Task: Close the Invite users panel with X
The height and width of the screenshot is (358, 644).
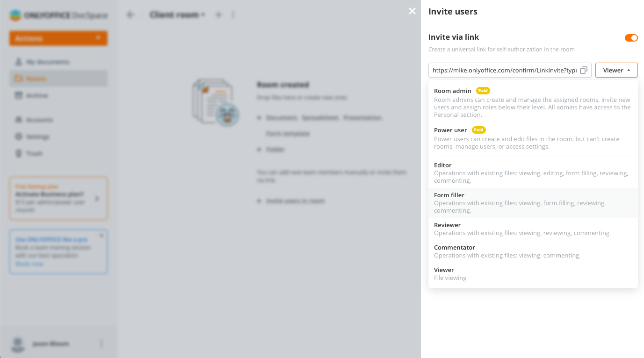Action: 412,11
